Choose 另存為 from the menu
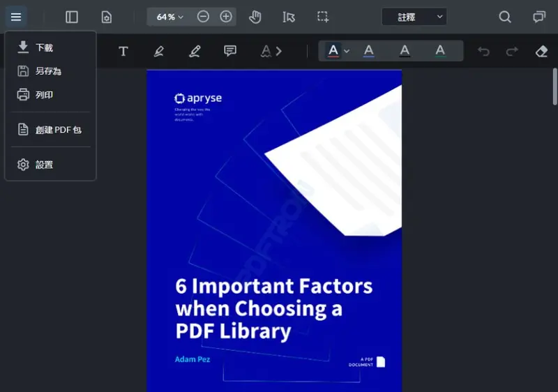The width and height of the screenshot is (558, 392). tap(50, 71)
